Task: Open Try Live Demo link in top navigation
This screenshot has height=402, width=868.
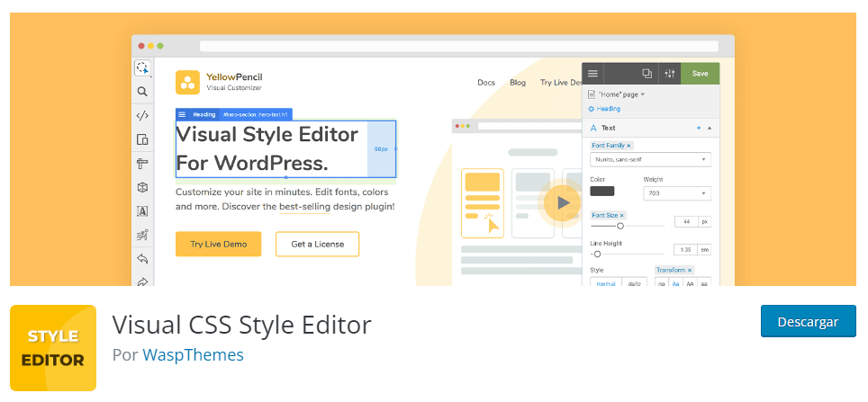Action: click(x=561, y=83)
